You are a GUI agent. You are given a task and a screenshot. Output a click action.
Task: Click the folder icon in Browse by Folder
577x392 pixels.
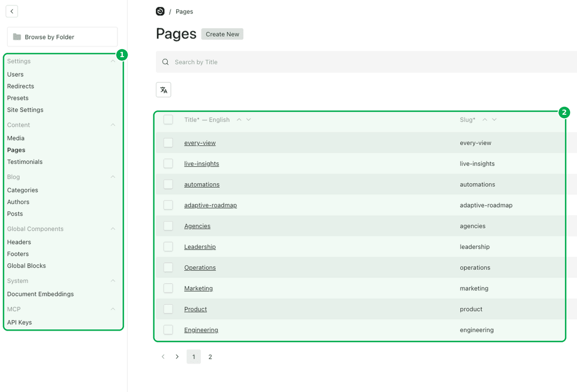tap(17, 37)
